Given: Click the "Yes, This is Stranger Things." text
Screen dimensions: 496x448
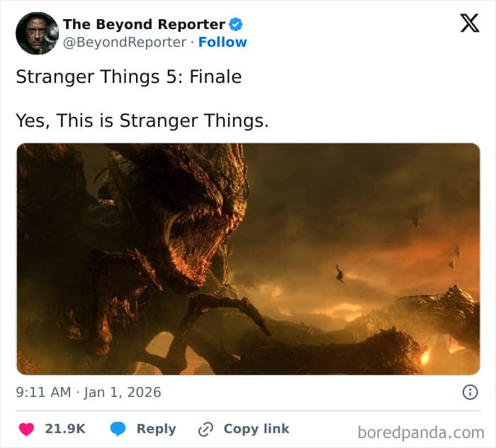Looking at the screenshot, I should 142,121.
